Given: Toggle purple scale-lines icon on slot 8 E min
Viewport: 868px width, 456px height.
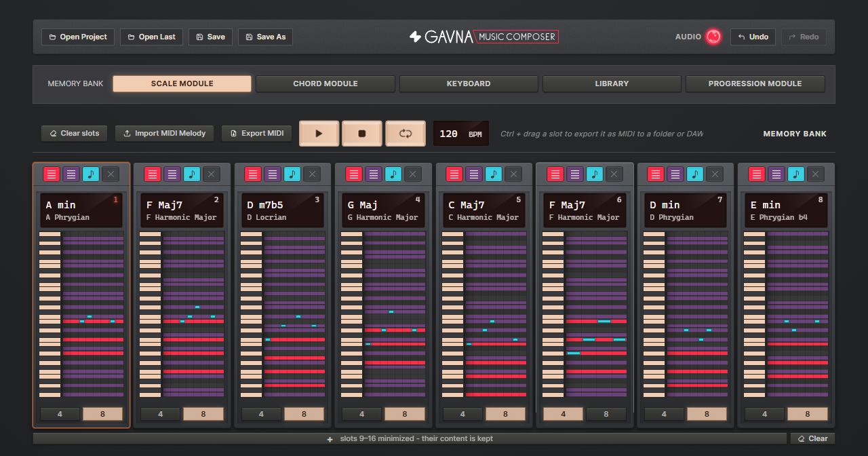Looking at the screenshot, I should point(776,174).
